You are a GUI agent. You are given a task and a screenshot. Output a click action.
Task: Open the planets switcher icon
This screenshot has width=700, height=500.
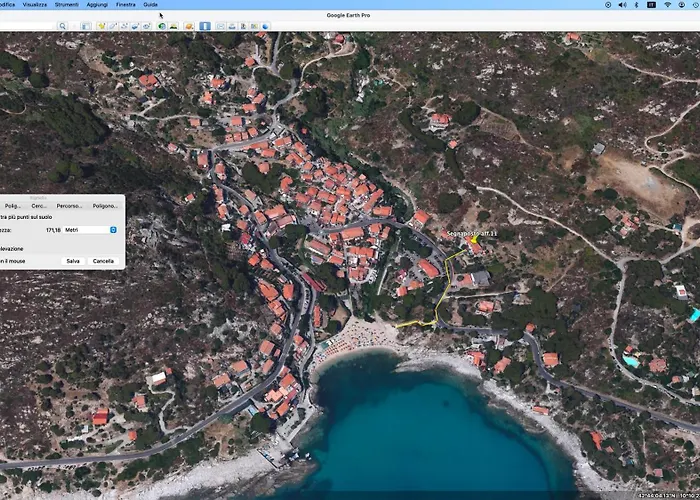pos(189,25)
